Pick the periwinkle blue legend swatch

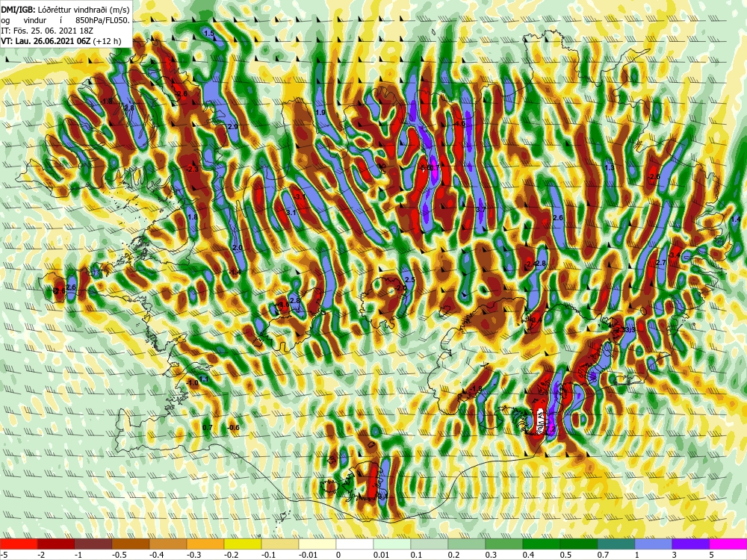(x=654, y=544)
